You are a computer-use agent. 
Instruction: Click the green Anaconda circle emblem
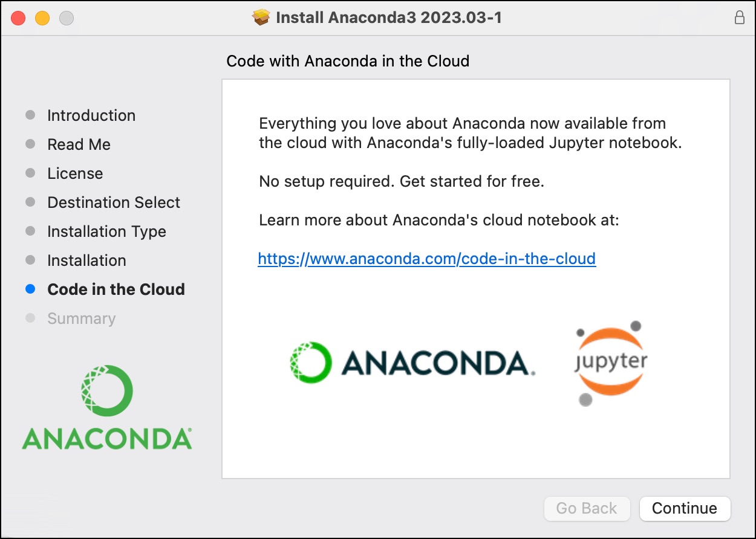[x=106, y=390]
